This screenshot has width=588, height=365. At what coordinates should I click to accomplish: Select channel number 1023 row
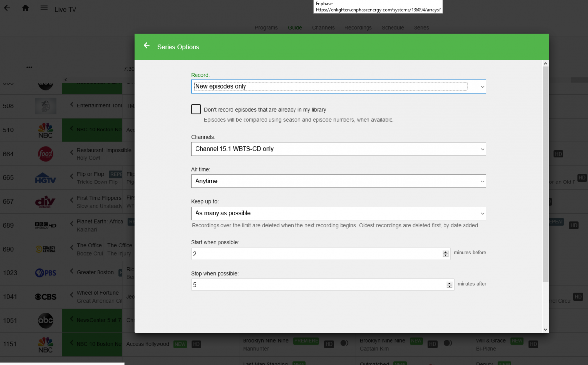(10, 273)
